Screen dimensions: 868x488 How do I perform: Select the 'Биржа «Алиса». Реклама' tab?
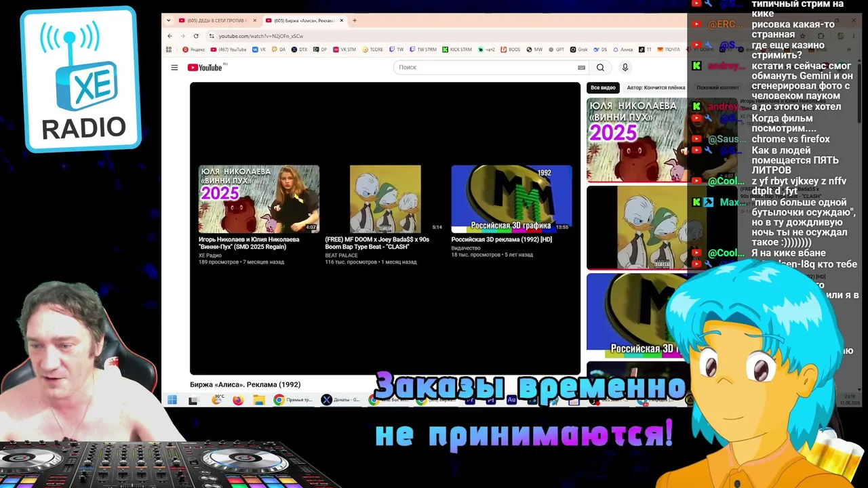pos(304,20)
